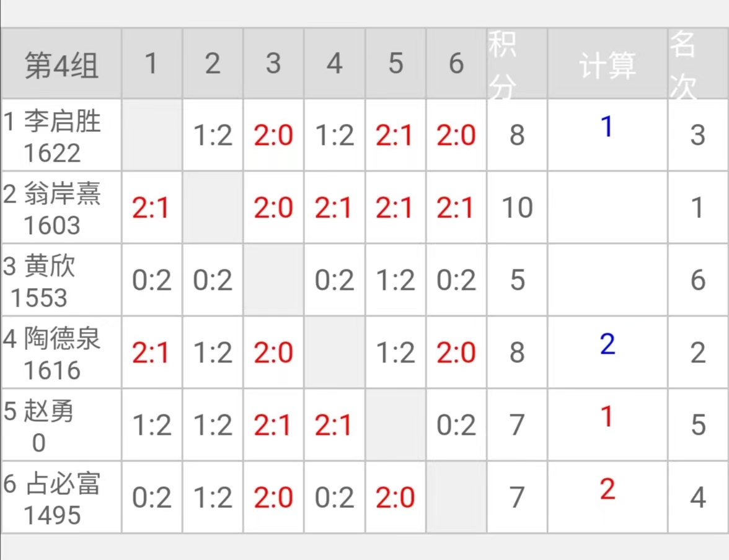Click the 第4组 group header cell
The width and height of the screenshot is (729, 560).
[x=61, y=64]
